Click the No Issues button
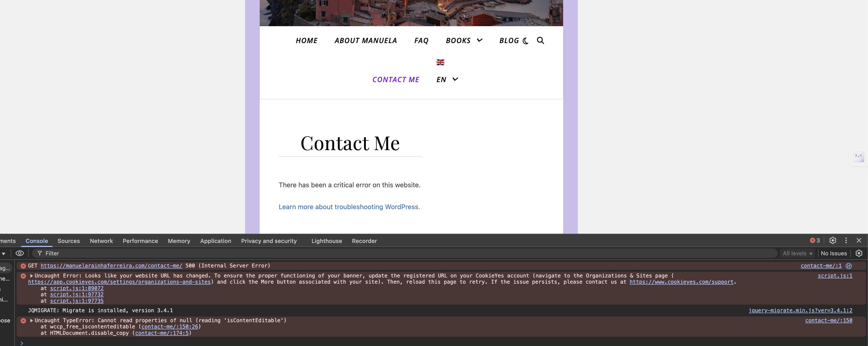 pos(834,253)
